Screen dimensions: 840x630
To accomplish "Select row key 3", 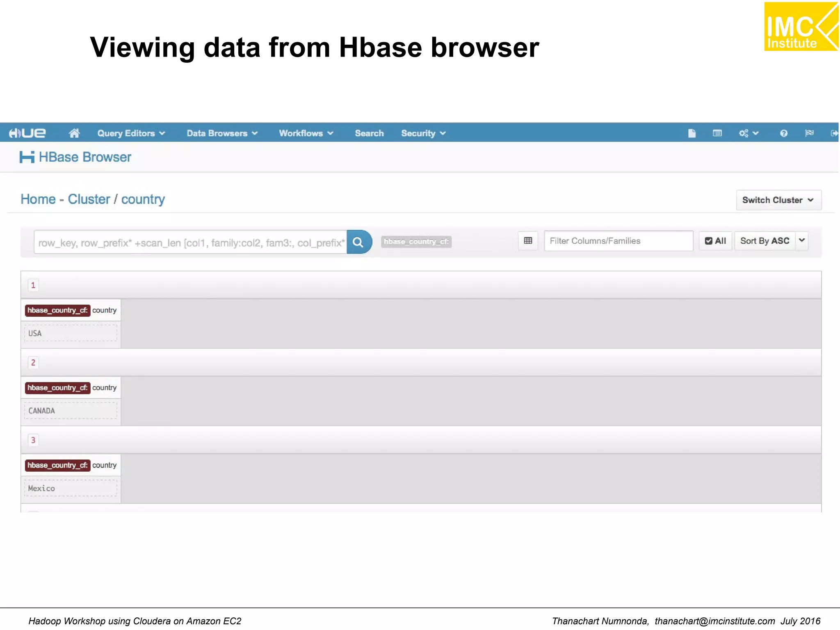I will (x=33, y=440).
